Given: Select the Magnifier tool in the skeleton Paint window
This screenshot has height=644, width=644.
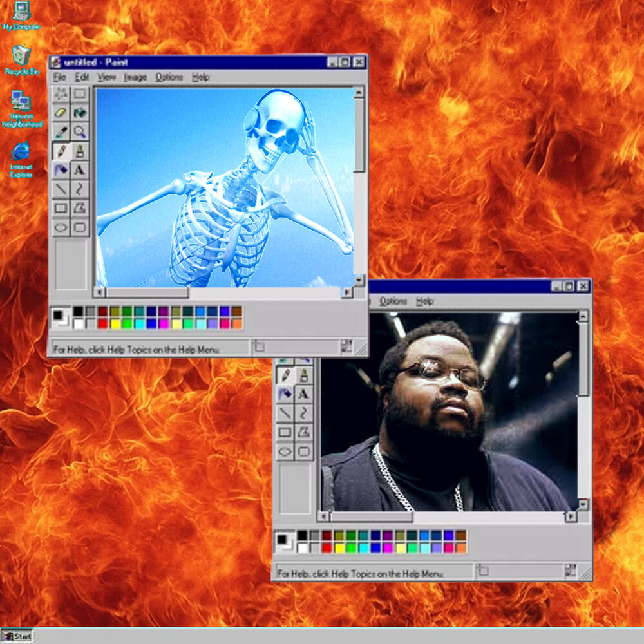Looking at the screenshot, I should [x=80, y=132].
